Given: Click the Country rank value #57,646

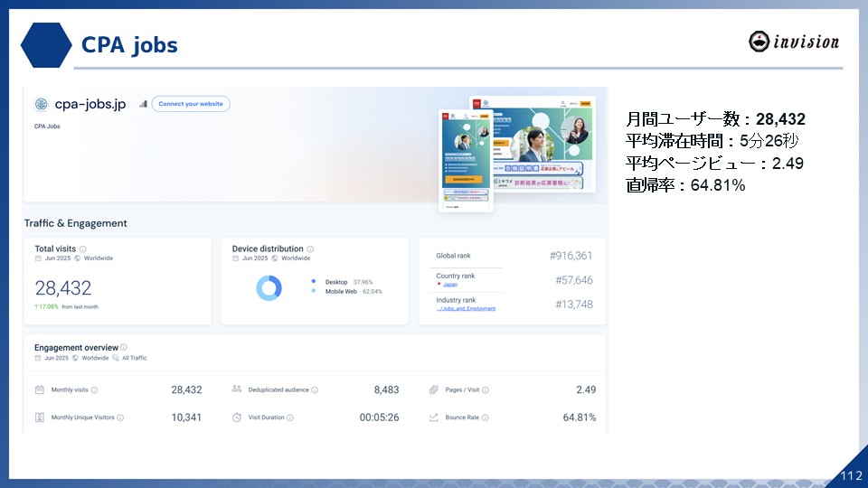Looking at the screenshot, I should tap(574, 280).
